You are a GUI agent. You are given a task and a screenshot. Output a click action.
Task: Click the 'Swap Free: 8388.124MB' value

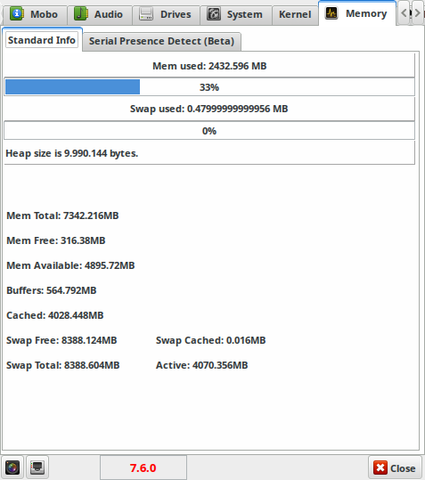click(x=62, y=340)
